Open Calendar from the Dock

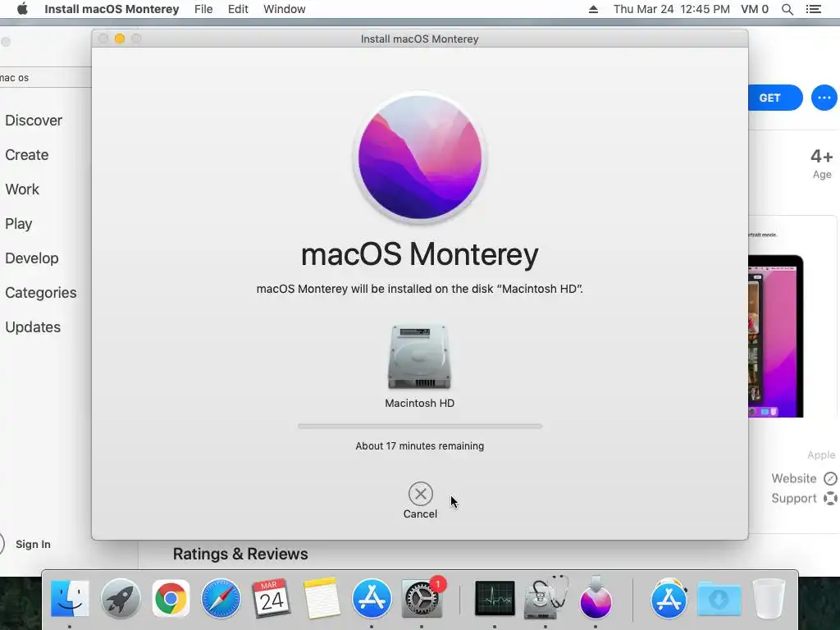point(271,598)
